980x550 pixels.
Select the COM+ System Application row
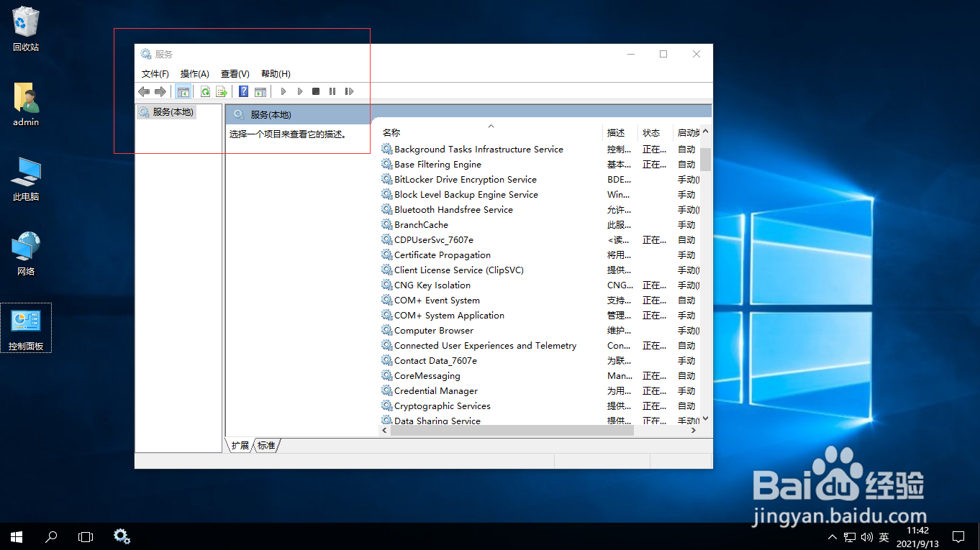coord(540,315)
